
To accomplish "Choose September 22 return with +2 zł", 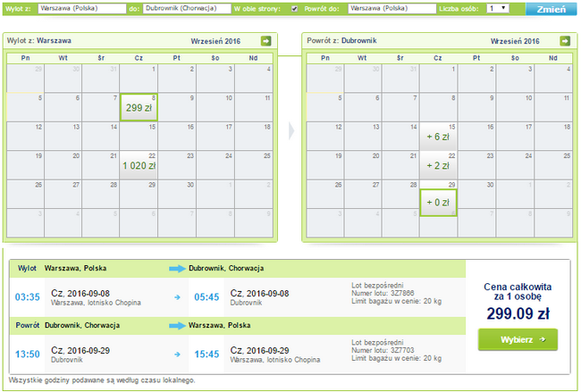I will pos(438,165).
